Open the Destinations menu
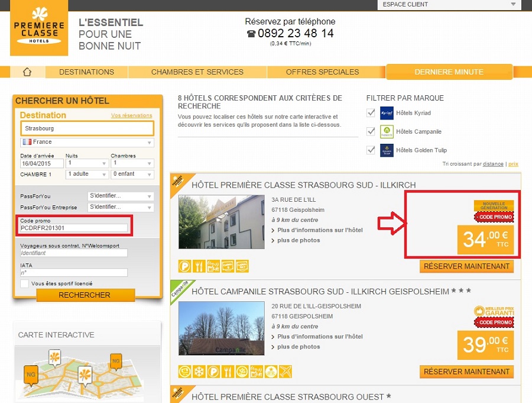The image size is (532, 403). coord(86,72)
